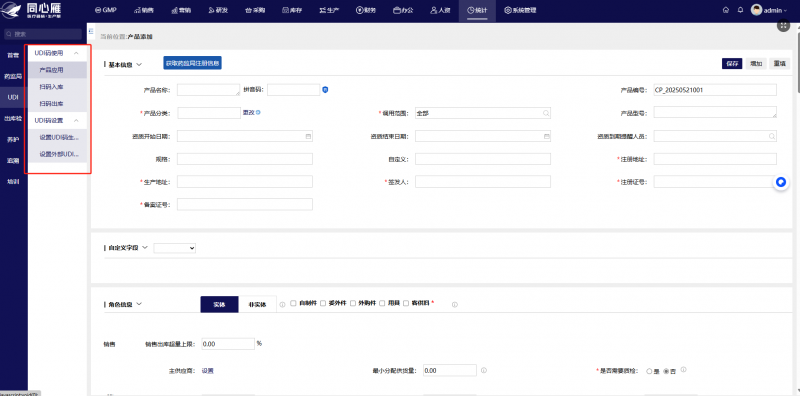The image size is (800, 396).
Task: Click the admin user avatar
Action: point(756,10)
